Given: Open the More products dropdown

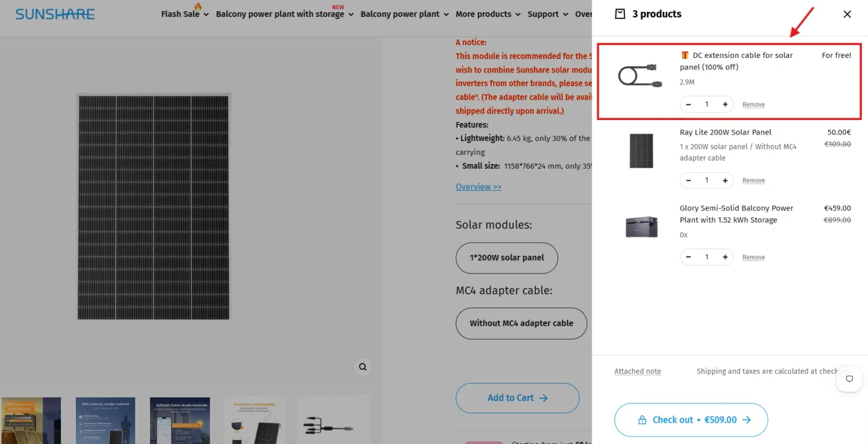Looking at the screenshot, I should tap(488, 14).
